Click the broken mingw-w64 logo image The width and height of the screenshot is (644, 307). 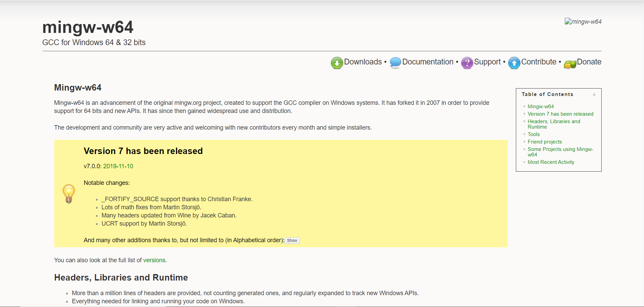tap(583, 21)
